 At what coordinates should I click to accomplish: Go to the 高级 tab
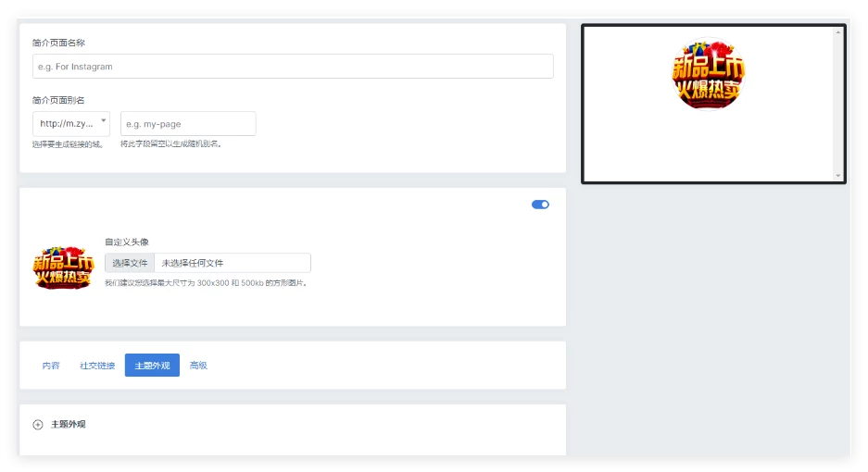[x=198, y=366]
